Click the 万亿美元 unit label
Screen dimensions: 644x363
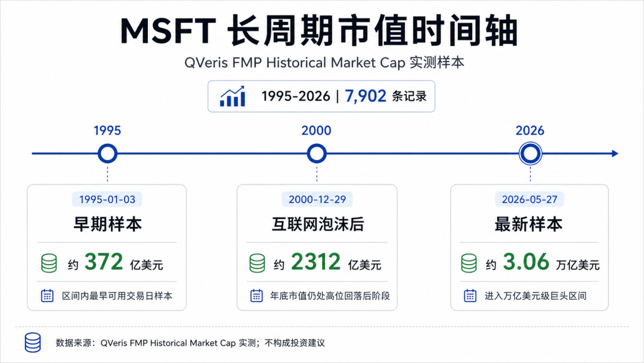click(578, 265)
